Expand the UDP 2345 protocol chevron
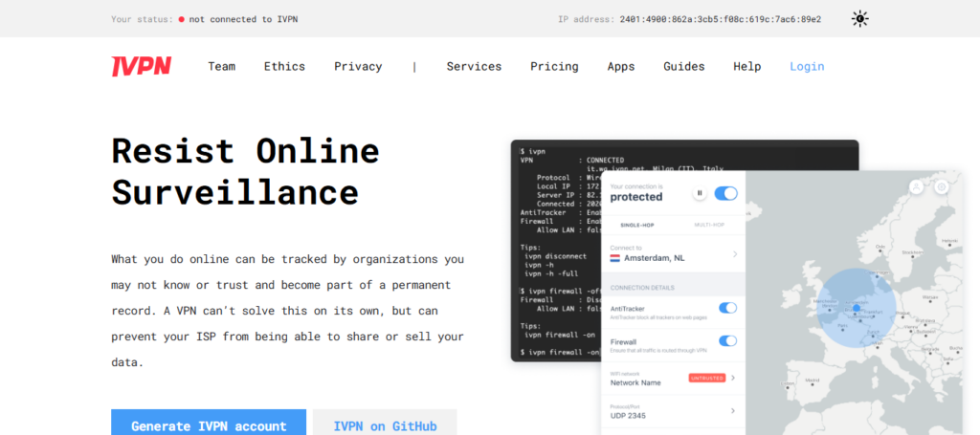Image resolution: width=980 pixels, height=435 pixels. [733, 411]
